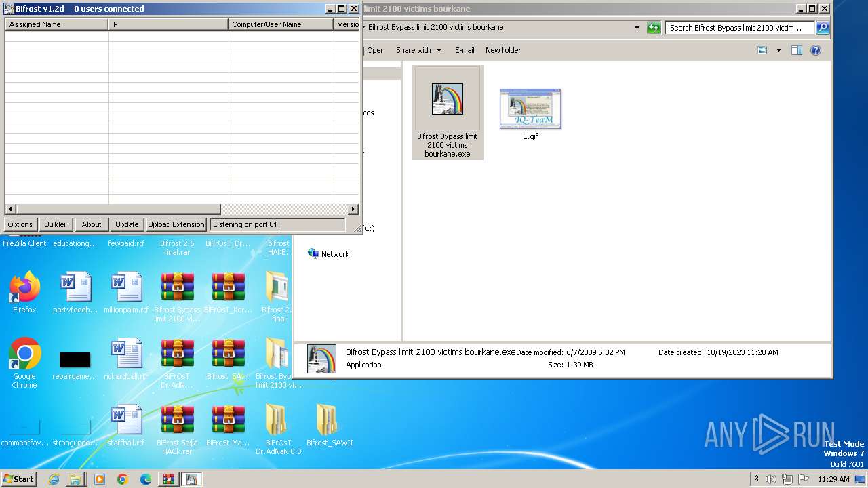Open the Windows Start menu
868x488 pixels.
[19, 479]
